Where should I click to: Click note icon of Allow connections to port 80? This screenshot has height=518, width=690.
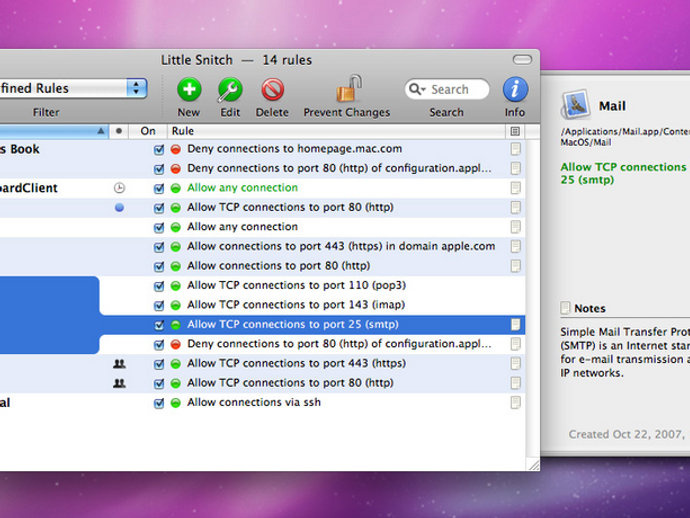click(515, 266)
